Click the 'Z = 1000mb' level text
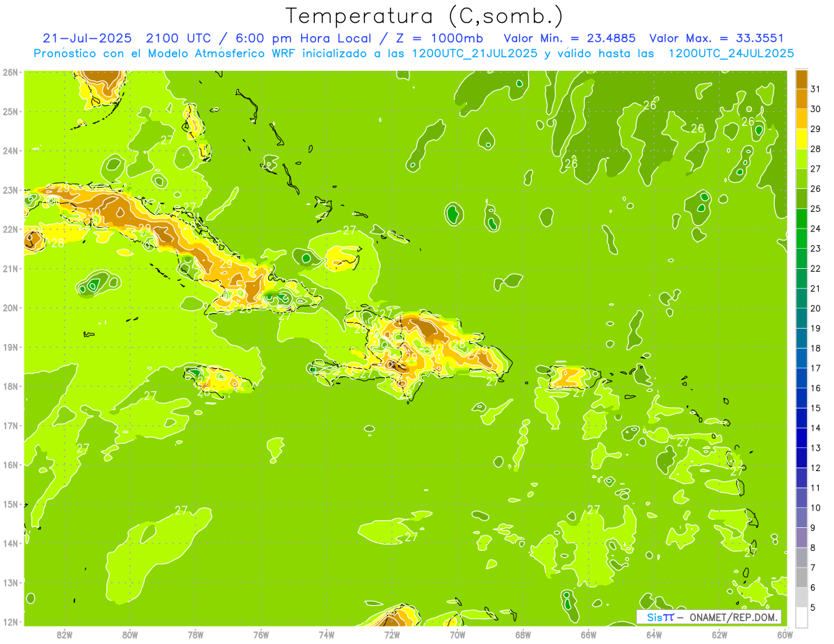The height and width of the screenshot is (644, 834). pyautogui.click(x=438, y=38)
